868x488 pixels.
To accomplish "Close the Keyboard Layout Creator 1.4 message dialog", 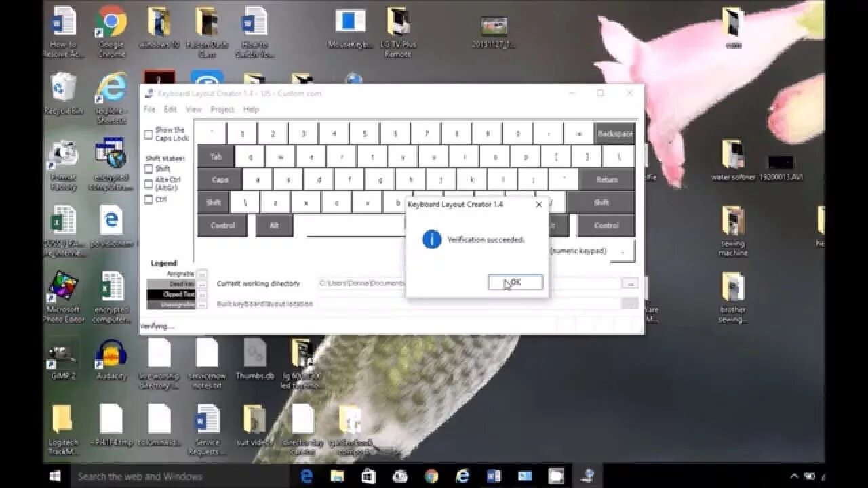I will coord(539,204).
